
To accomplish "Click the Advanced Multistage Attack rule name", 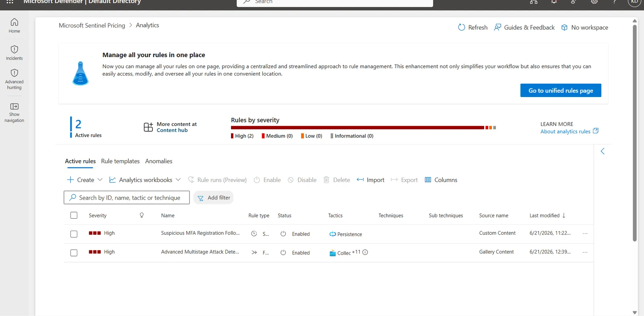I will [200, 252].
